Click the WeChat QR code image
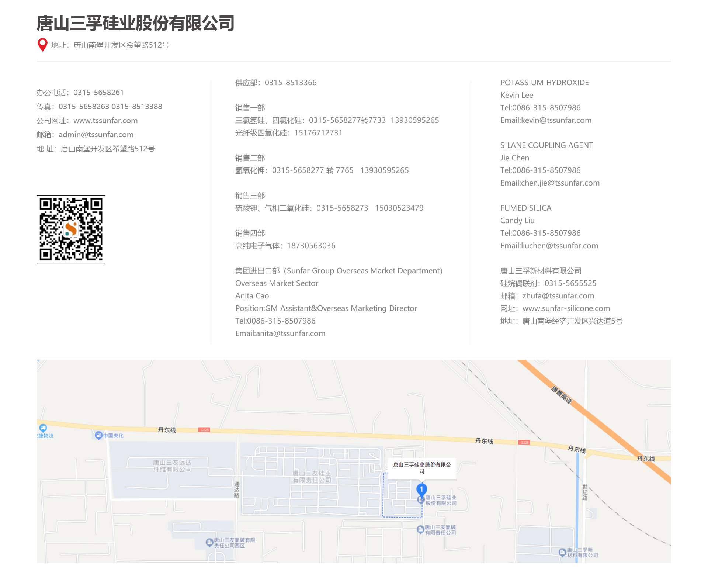The height and width of the screenshot is (588, 708). click(71, 229)
